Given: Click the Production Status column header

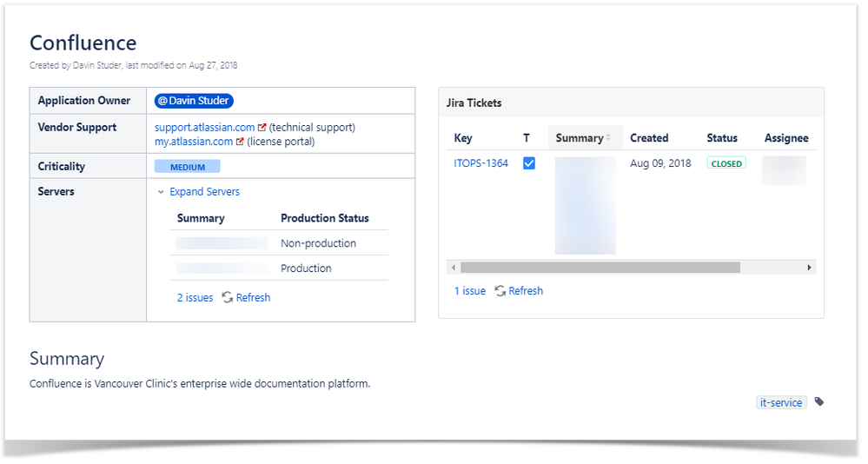Looking at the screenshot, I should point(324,218).
